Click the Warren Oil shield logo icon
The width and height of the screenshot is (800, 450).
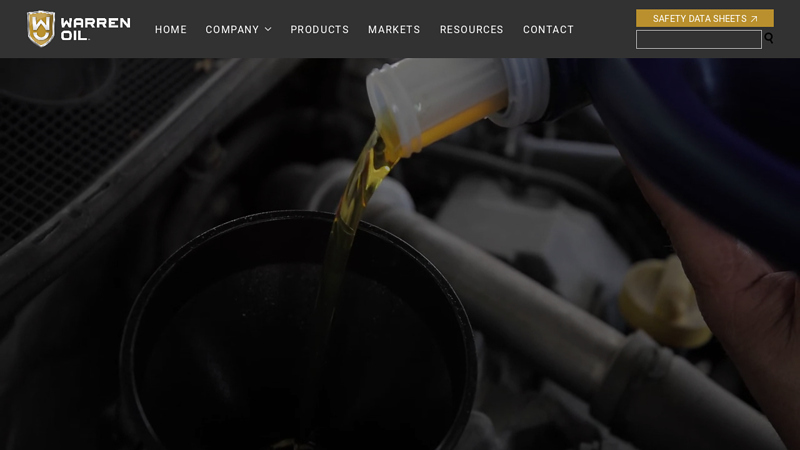click(41, 29)
